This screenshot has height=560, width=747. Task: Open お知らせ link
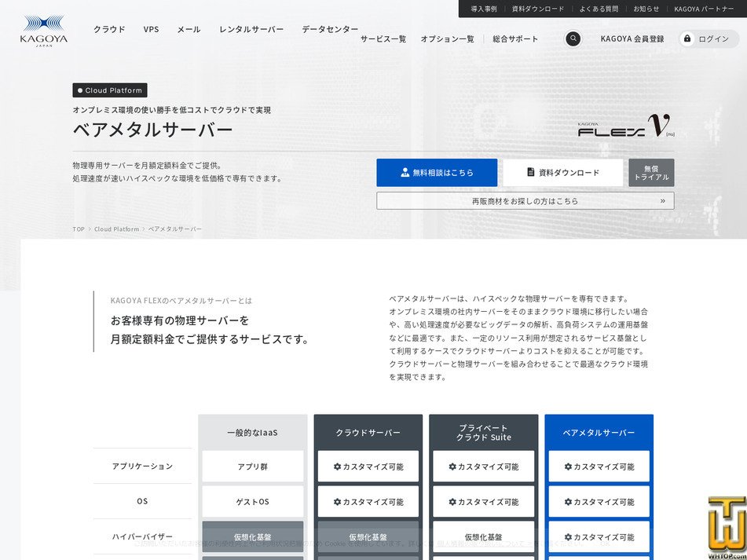coord(646,9)
